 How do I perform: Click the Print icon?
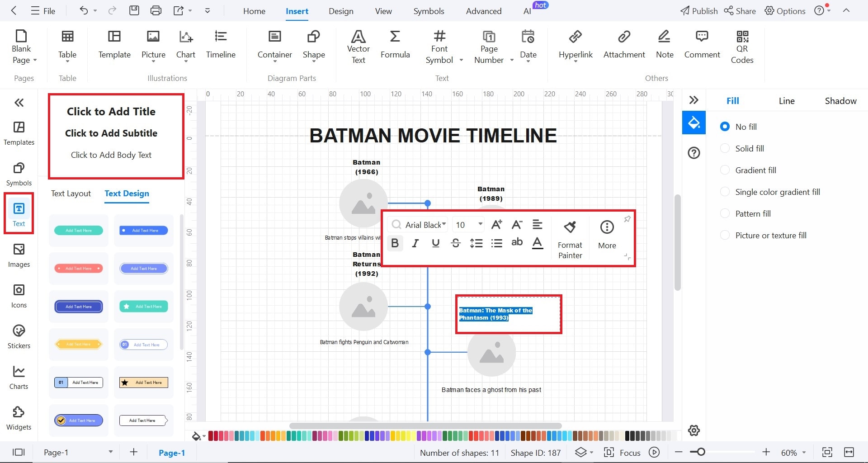click(x=156, y=10)
